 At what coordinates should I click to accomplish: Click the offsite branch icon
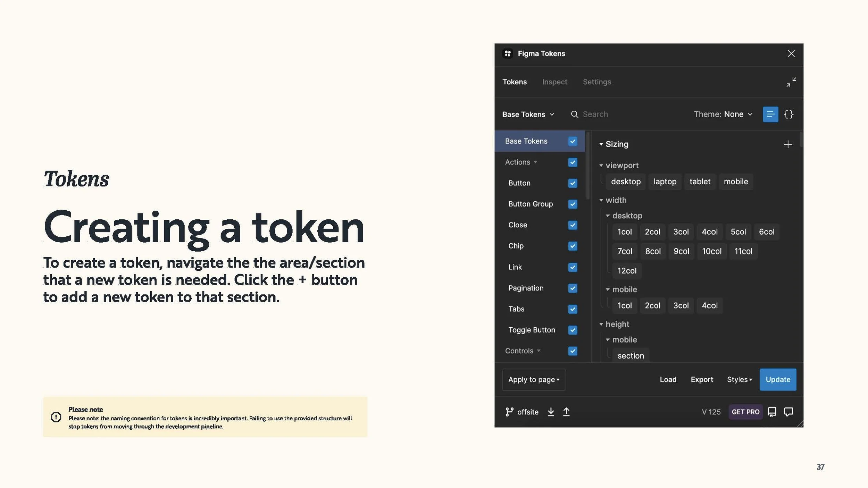click(509, 412)
